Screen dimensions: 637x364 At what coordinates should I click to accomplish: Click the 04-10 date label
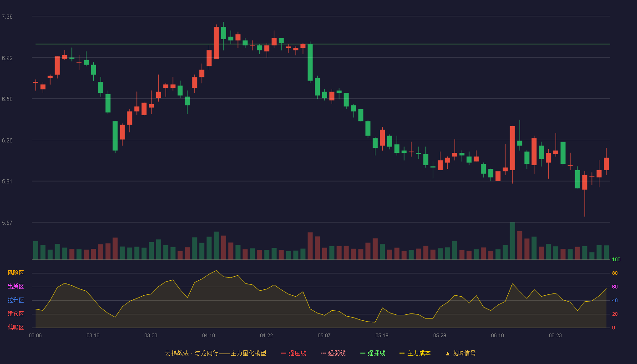[x=208, y=335]
